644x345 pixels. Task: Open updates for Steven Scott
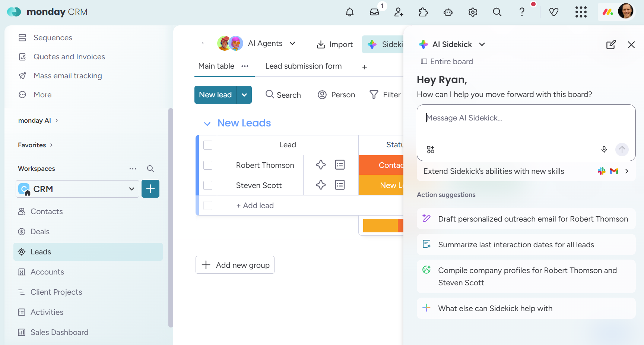pyautogui.click(x=340, y=185)
